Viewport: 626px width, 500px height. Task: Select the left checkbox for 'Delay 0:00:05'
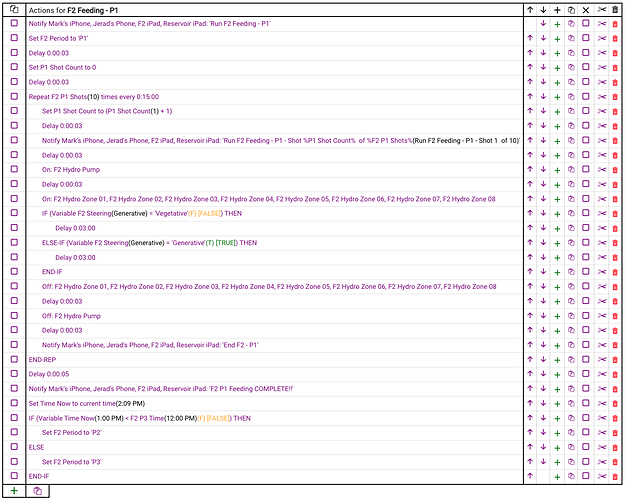pyautogui.click(x=14, y=373)
